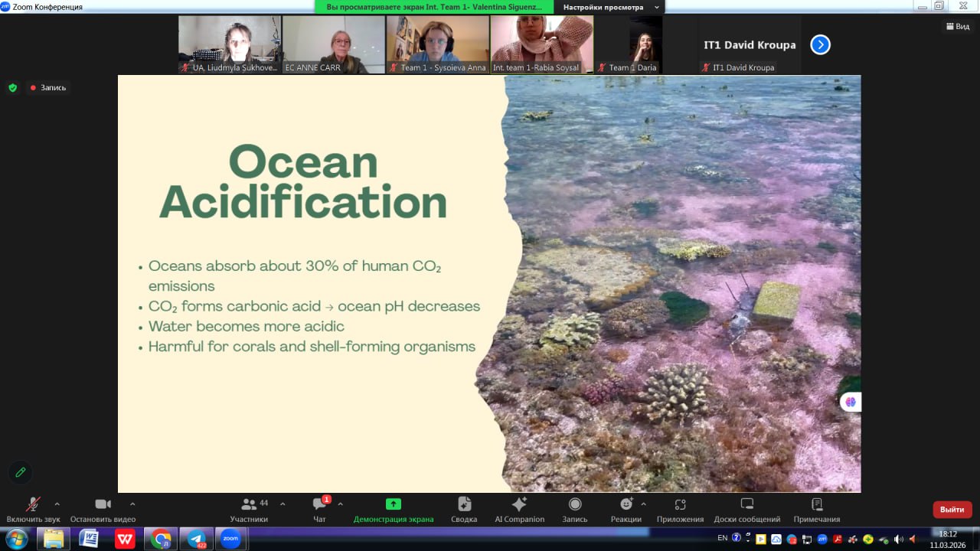Expand audio options chevron next to microphone
This screenshot has height=551, width=980.
pyautogui.click(x=57, y=504)
